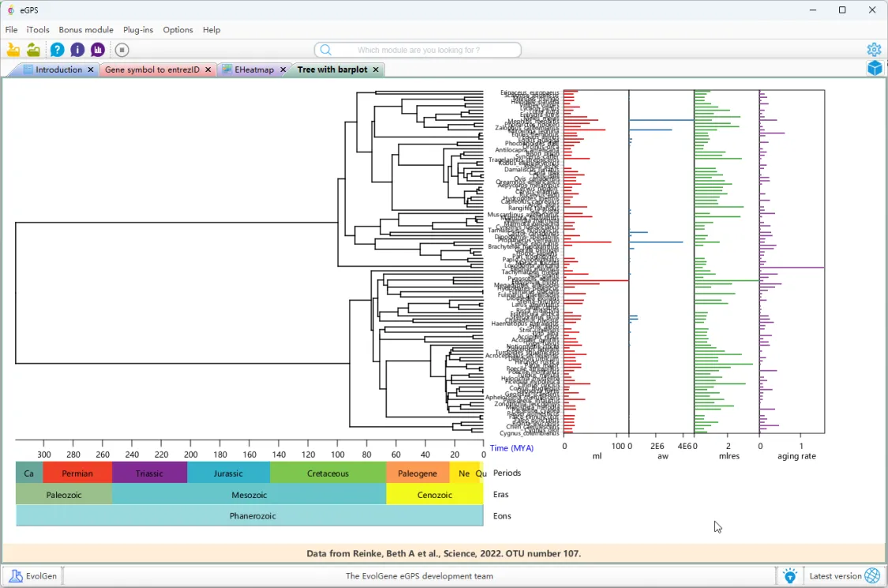Click the purple information icon
The width and height of the screenshot is (888, 588).
77,50
